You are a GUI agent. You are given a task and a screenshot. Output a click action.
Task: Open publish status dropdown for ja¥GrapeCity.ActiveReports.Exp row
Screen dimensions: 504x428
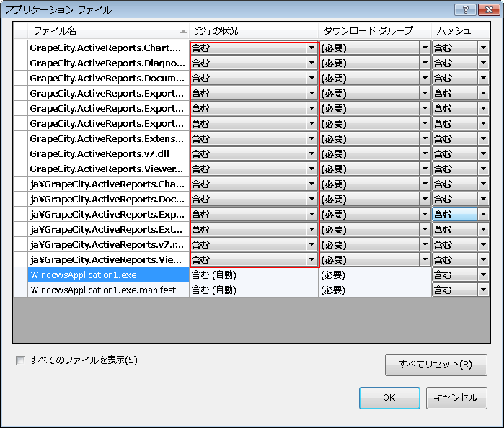pos(311,214)
